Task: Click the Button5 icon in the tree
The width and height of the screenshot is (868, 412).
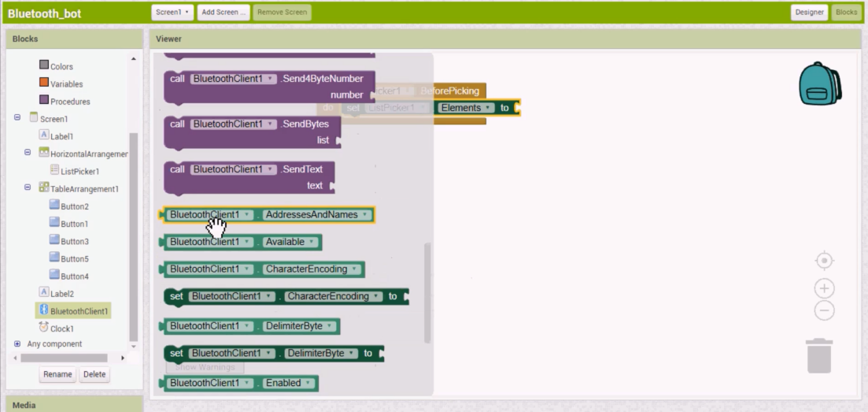Action: 54,258
